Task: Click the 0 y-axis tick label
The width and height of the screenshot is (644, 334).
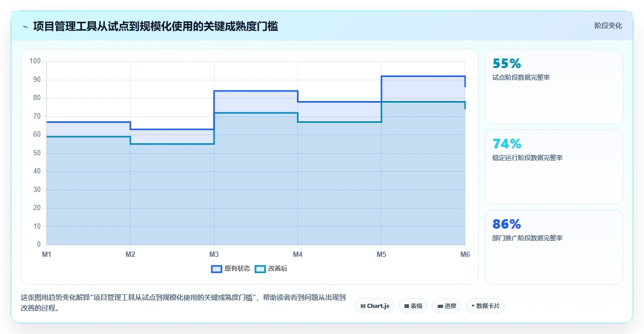Action: [39, 245]
